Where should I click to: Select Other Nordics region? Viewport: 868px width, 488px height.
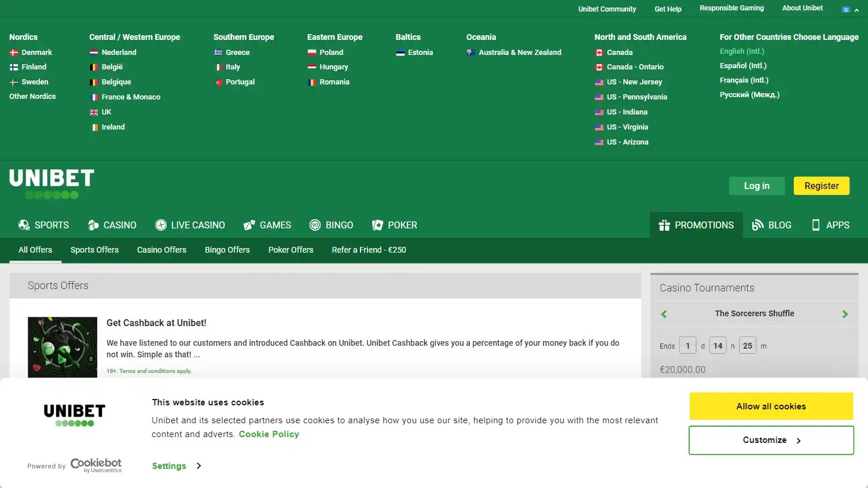point(32,97)
